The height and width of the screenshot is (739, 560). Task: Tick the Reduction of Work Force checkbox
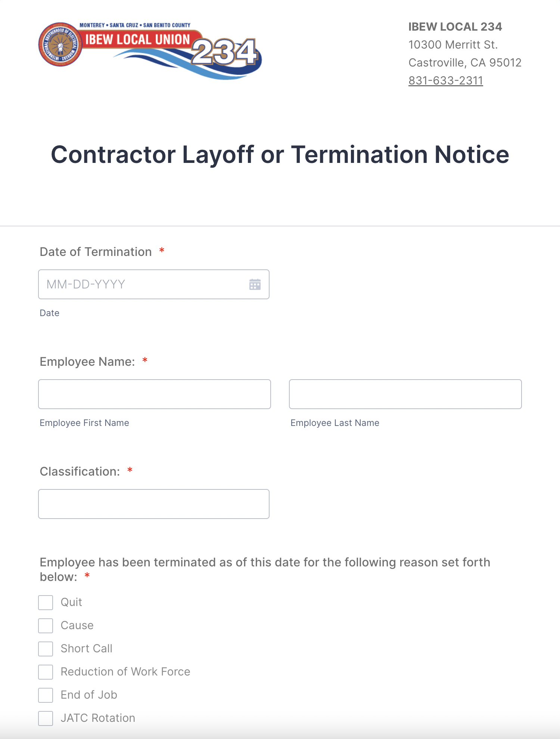[x=46, y=672]
